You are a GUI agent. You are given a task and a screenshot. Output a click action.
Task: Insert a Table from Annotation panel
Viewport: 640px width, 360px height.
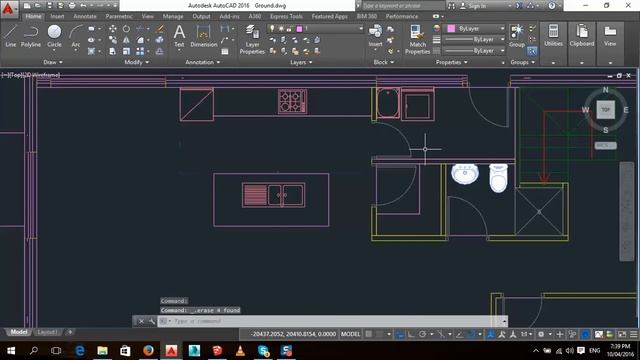[225, 51]
